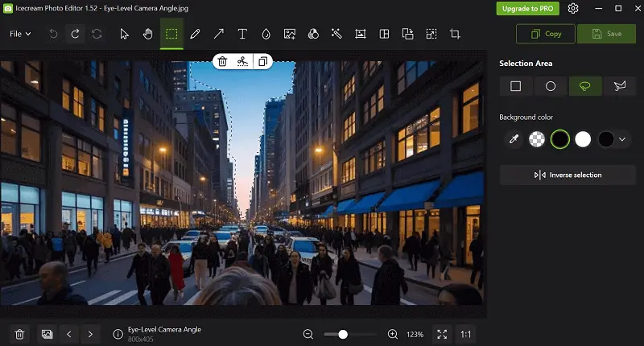Show image info with the i icon
The height and width of the screenshot is (346, 644).
point(118,335)
